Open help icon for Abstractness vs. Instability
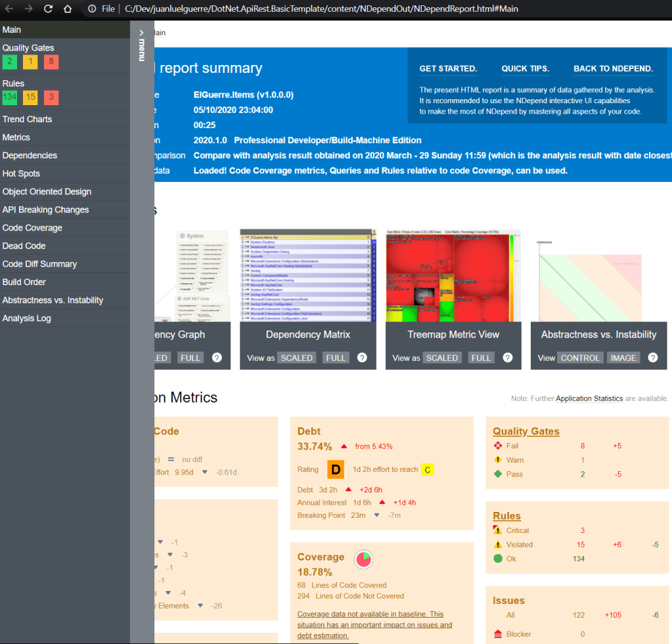This screenshot has height=644, width=672. click(653, 357)
